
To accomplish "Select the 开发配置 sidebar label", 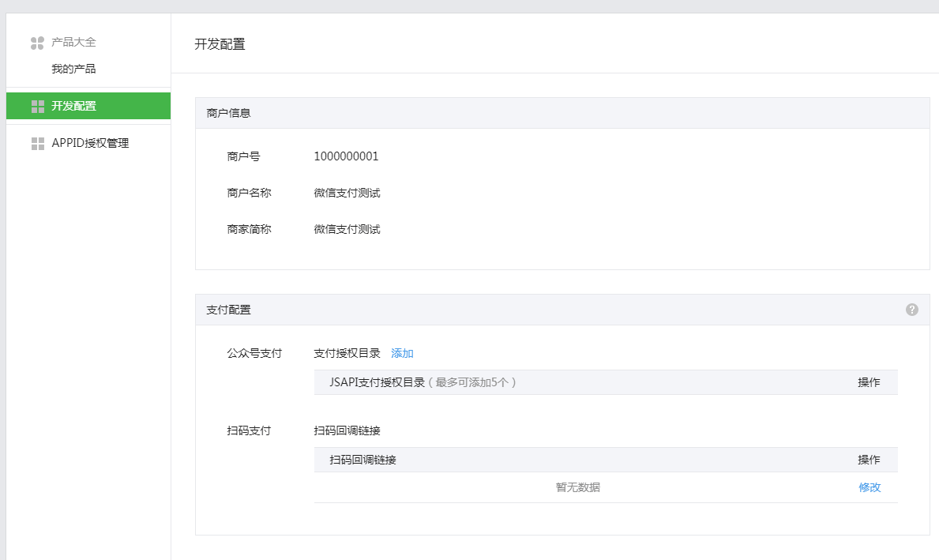I will (73, 106).
